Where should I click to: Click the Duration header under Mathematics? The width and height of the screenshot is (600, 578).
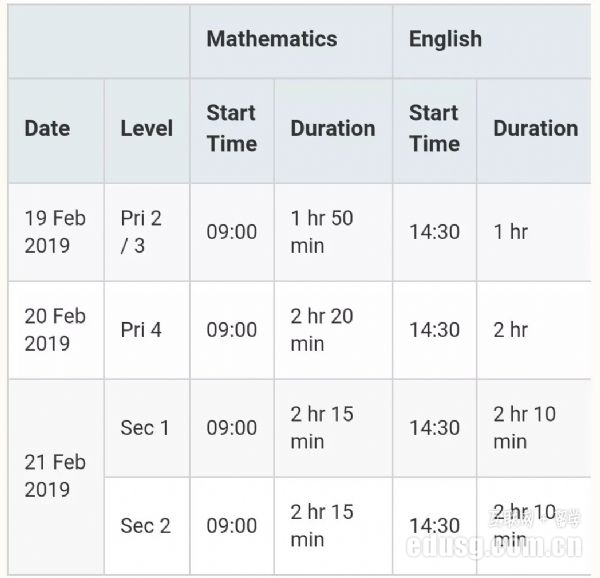tap(332, 129)
